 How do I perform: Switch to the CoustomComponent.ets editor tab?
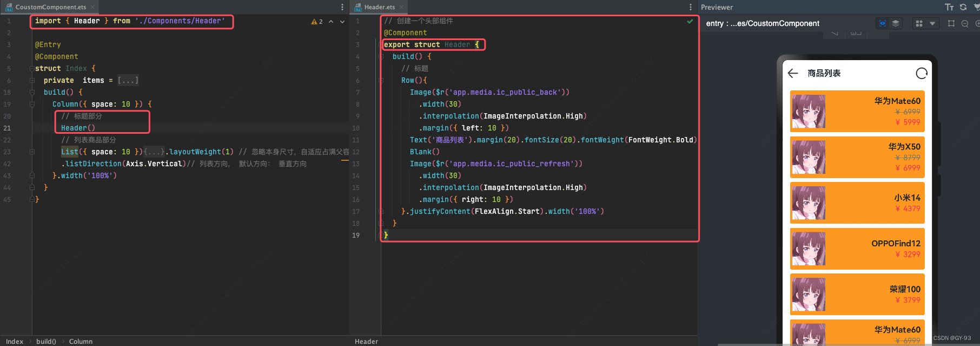coord(50,7)
